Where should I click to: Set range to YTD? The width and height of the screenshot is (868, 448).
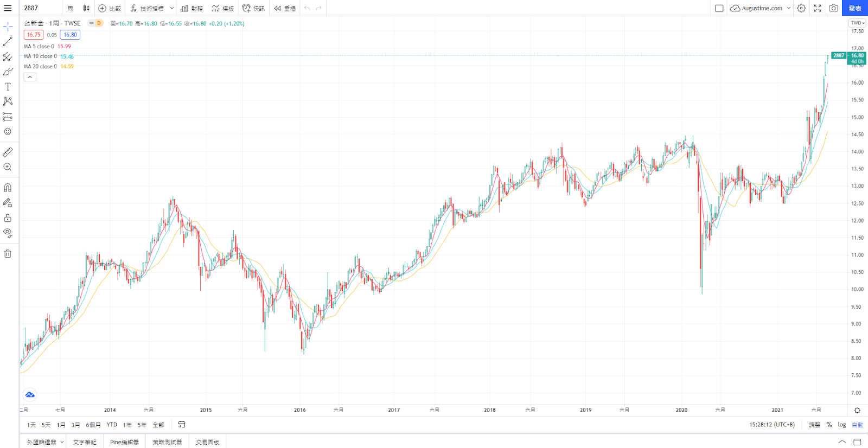pos(112,425)
